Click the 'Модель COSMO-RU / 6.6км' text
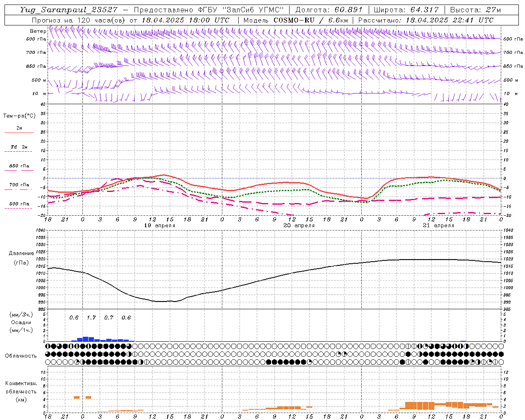525x420 pixels. tap(296, 20)
